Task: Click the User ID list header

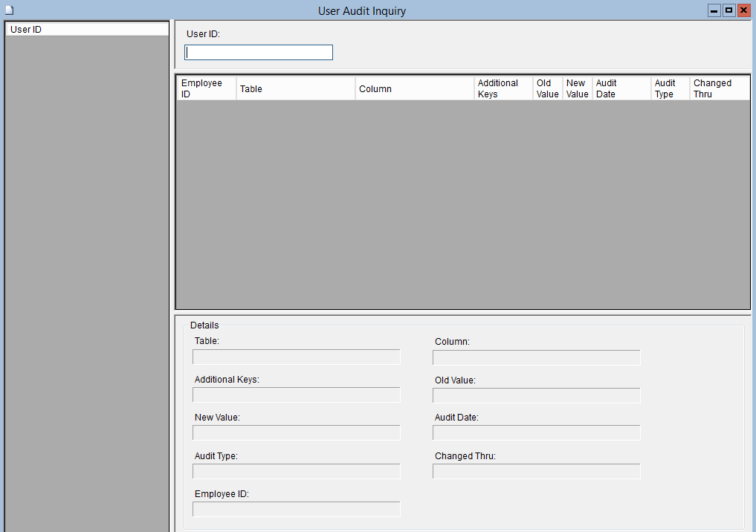Action: (87, 30)
